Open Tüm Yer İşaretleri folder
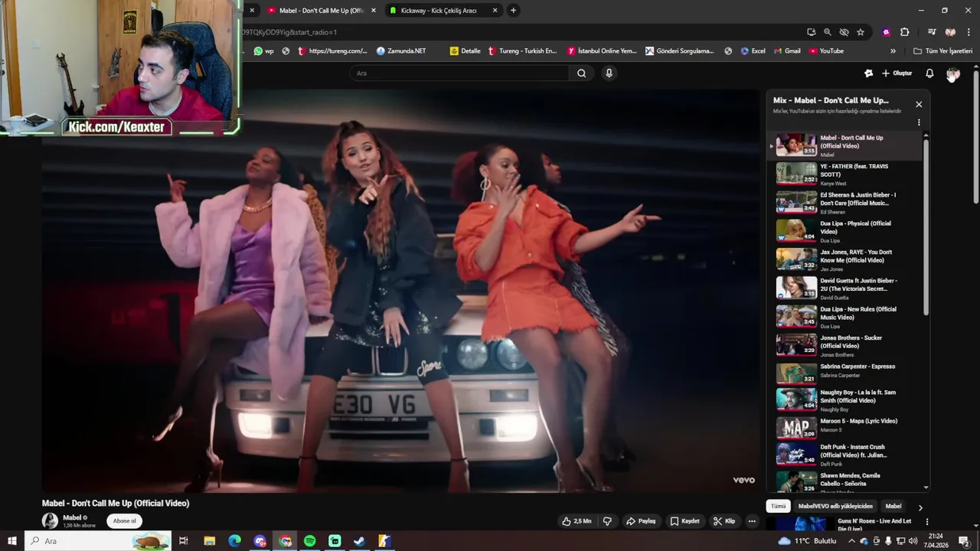The width and height of the screenshot is (980, 551). pyautogui.click(x=942, y=51)
